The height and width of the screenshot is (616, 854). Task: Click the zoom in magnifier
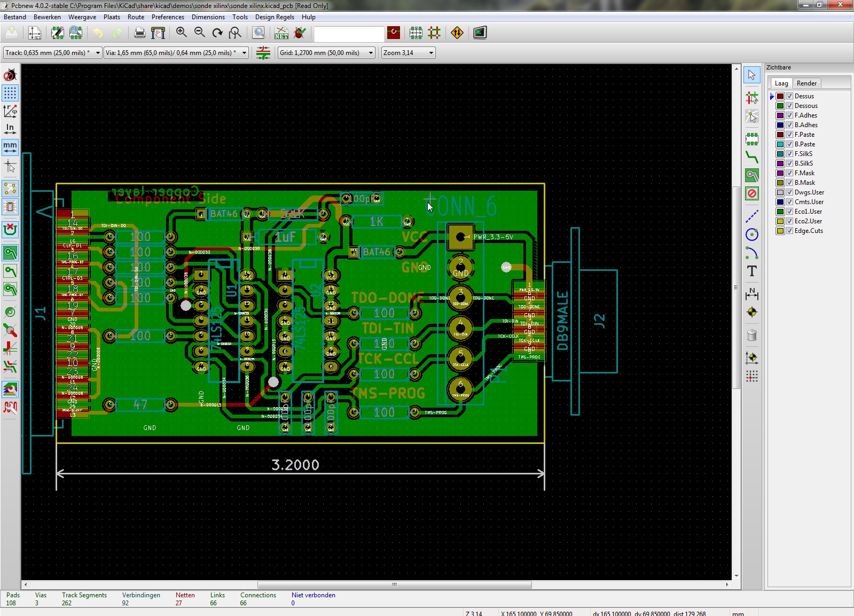pyautogui.click(x=182, y=33)
